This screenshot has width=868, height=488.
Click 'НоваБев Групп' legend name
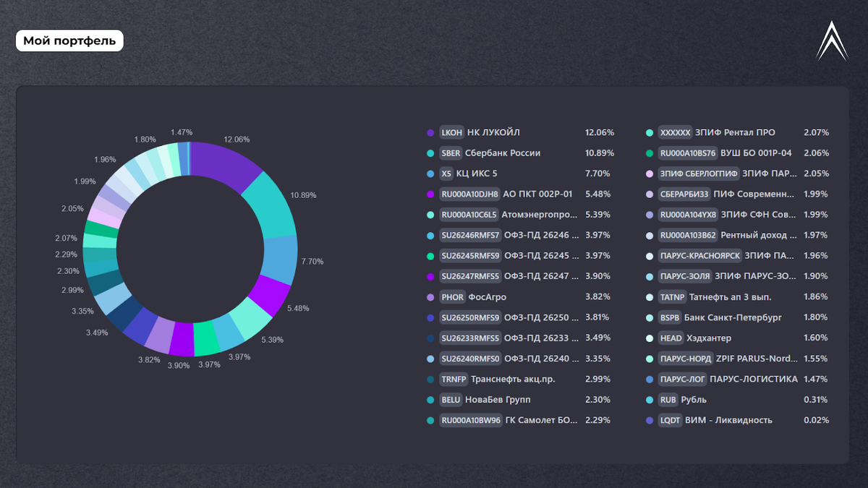[x=499, y=400]
